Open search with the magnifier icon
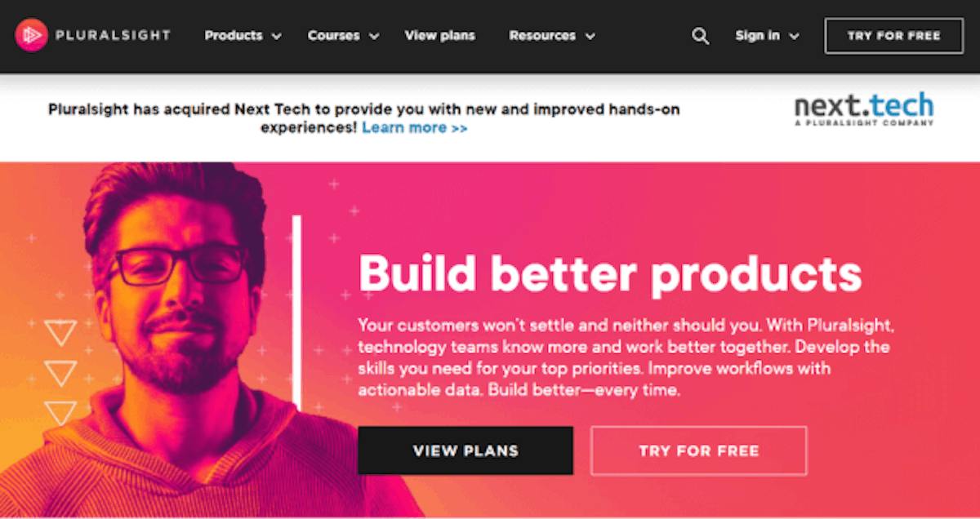This screenshot has width=980, height=519. [700, 36]
